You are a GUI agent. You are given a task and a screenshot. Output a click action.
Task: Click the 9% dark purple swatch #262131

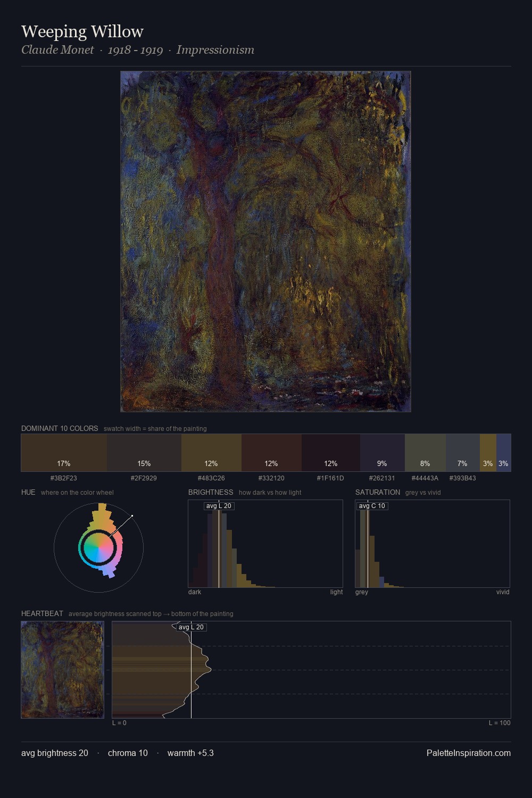point(383,453)
